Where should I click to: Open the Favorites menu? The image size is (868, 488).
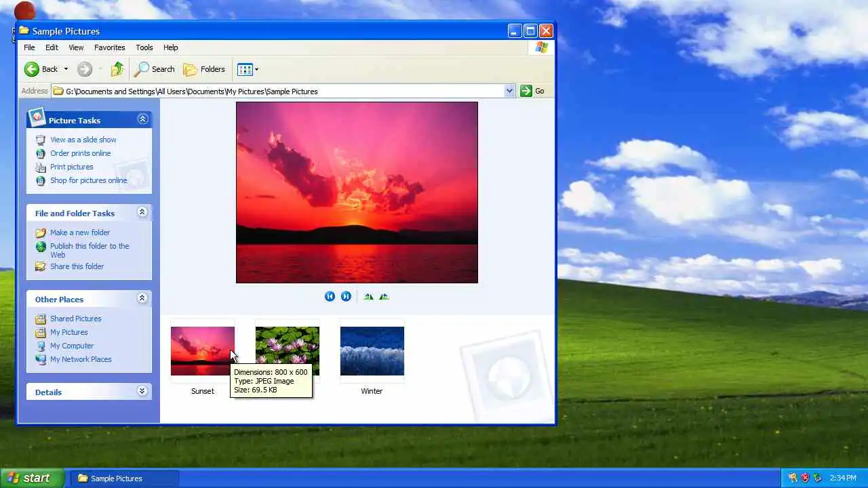click(109, 47)
